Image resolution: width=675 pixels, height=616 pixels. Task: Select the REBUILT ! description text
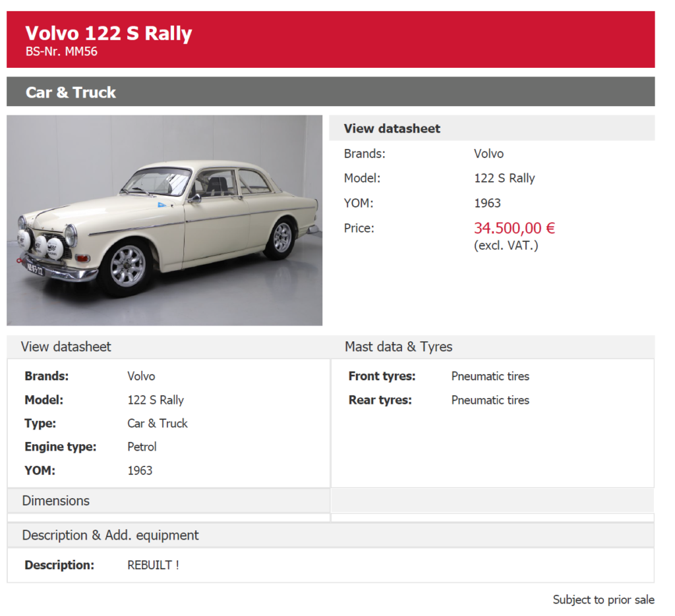click(x=153, y=565)
